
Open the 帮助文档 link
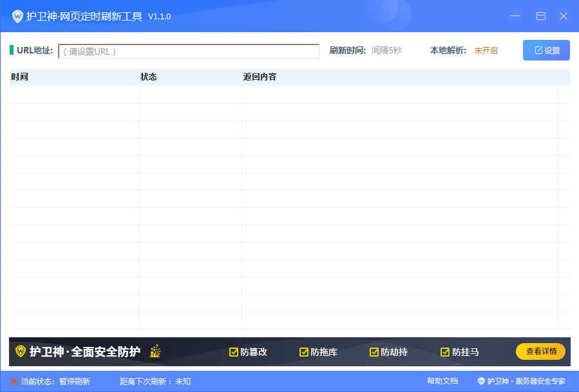[442, 381]
